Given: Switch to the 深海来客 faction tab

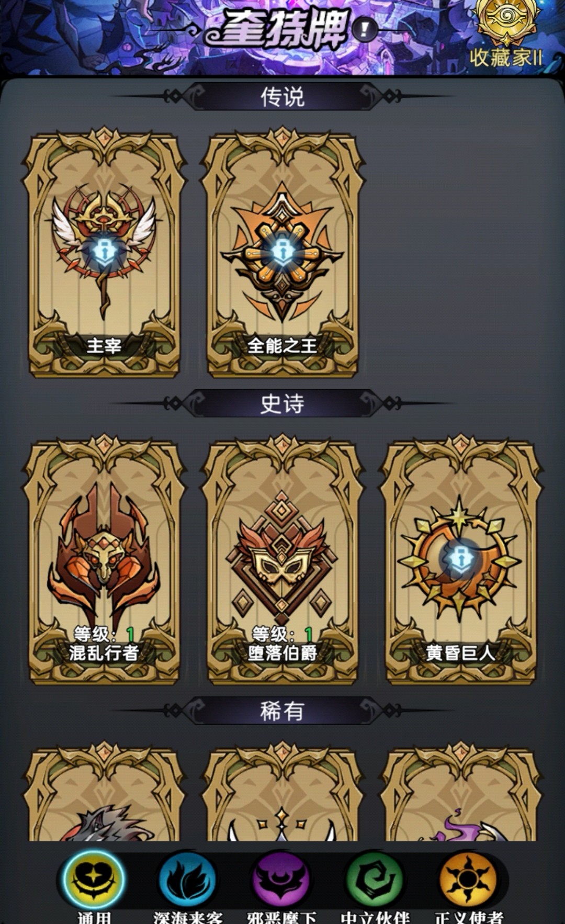Looking at the screenshot, I should (187, 880).
